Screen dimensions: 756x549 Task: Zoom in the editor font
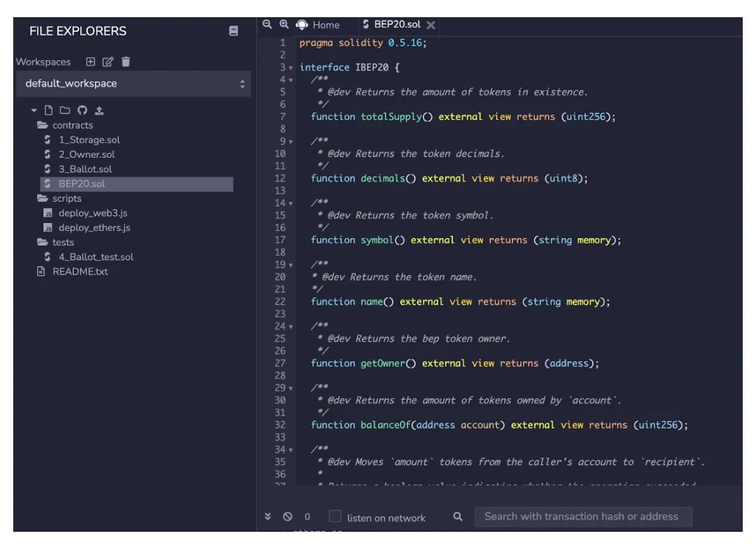[284, 24]
